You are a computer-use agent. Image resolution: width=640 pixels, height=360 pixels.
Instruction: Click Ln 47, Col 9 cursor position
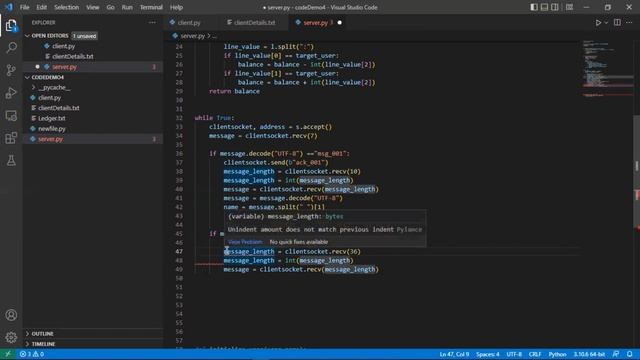point(454,354)
